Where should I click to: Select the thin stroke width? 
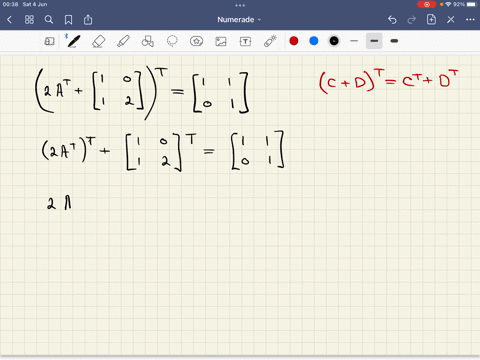tap(354, 41)
